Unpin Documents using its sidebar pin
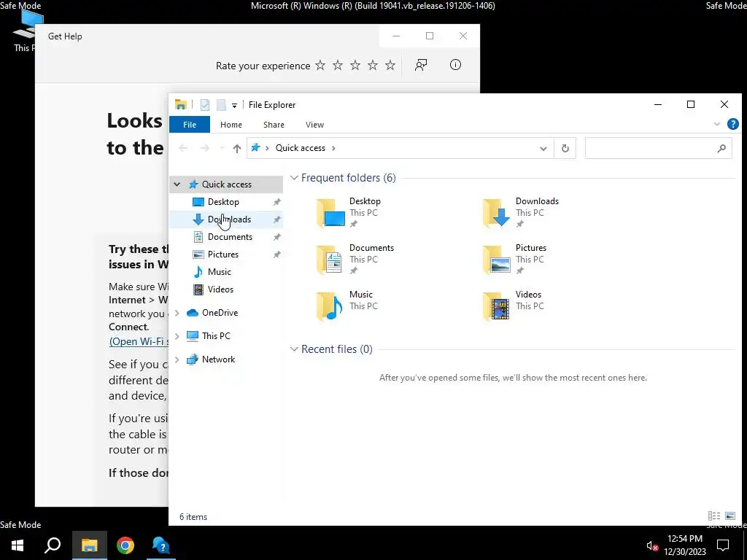The image size is (747, 560). pos(276,237)
